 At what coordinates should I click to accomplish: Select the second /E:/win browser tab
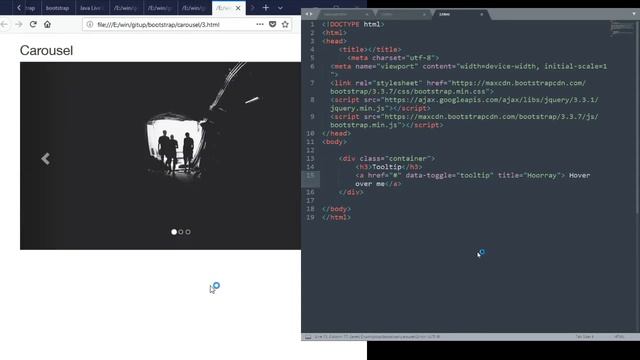[x=160, y=8]
